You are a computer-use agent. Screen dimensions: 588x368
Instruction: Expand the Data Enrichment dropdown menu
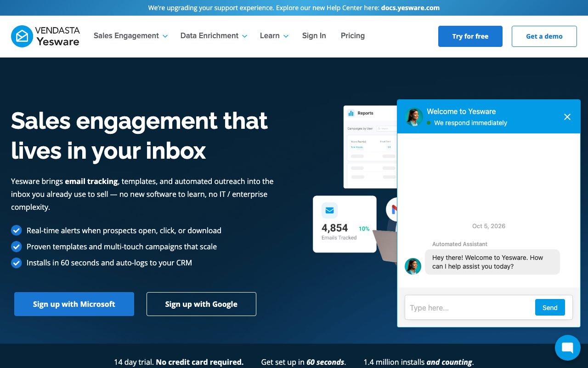[214, 36]
